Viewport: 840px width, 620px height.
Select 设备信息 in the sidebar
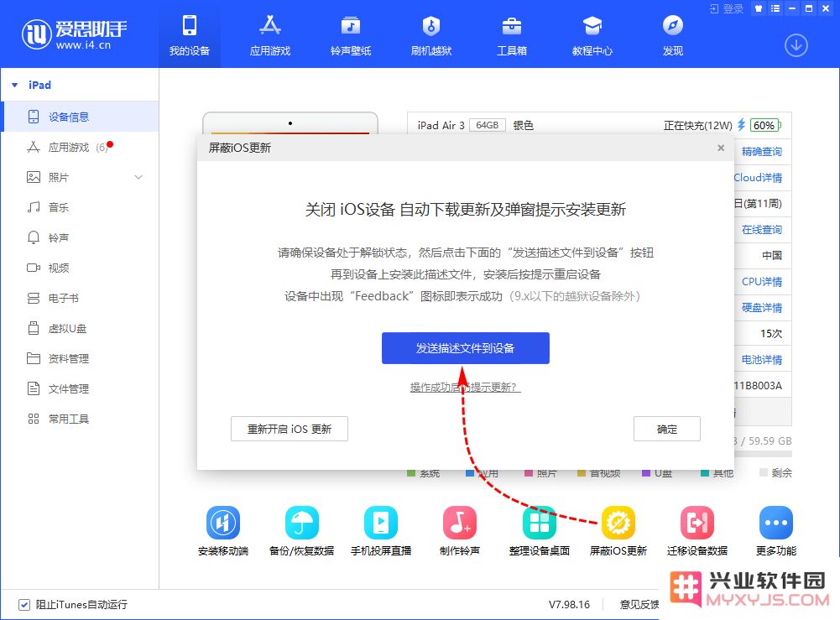tap(81, 117)
